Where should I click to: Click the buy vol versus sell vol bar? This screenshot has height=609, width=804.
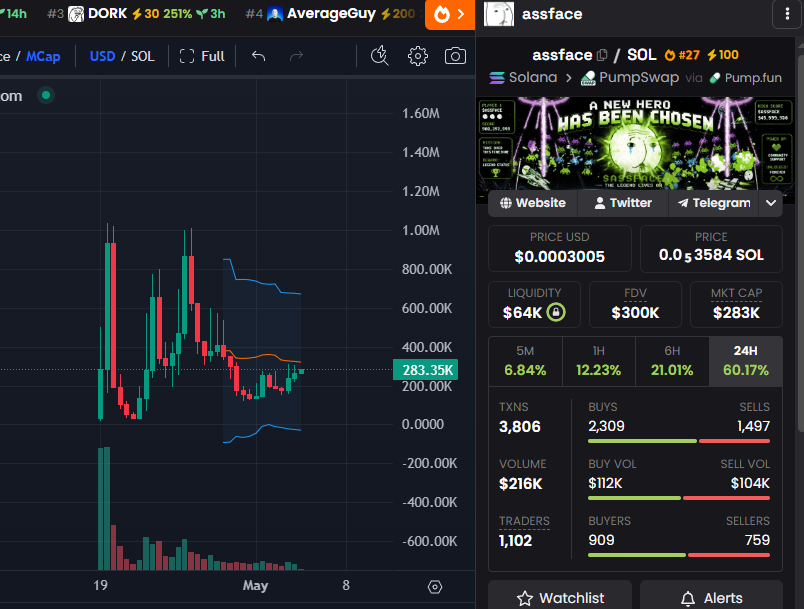tap(679, 498)
